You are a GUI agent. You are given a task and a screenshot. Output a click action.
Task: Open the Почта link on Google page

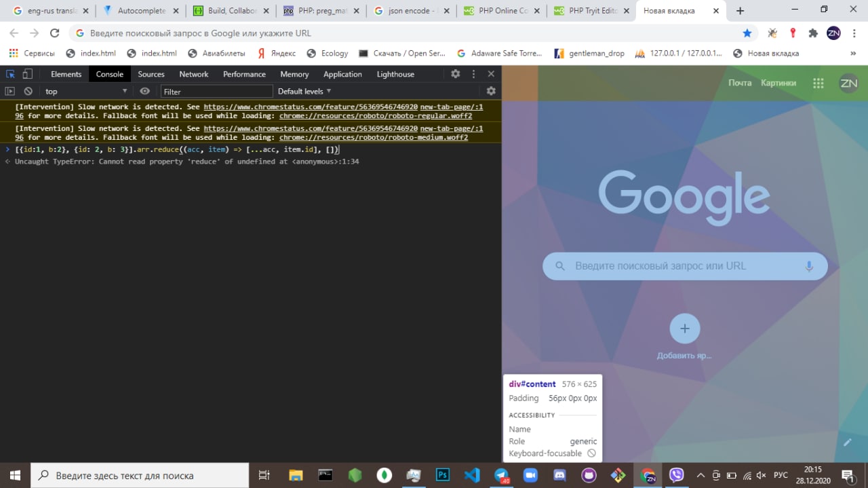740,83
